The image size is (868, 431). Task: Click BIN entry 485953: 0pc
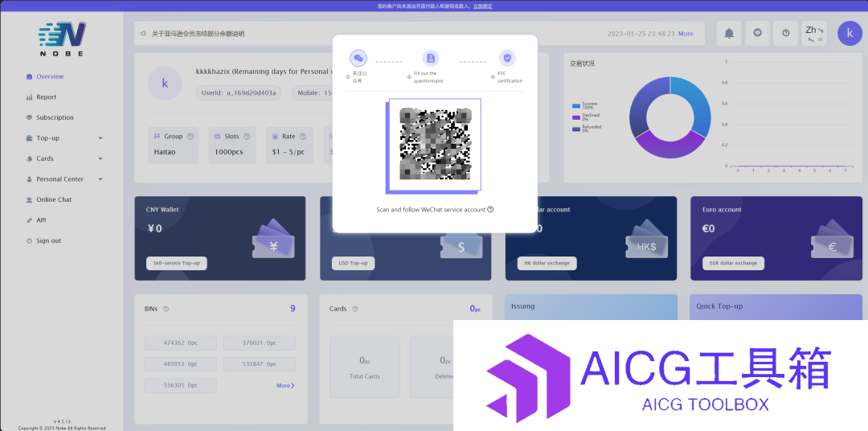coord(181,364)
